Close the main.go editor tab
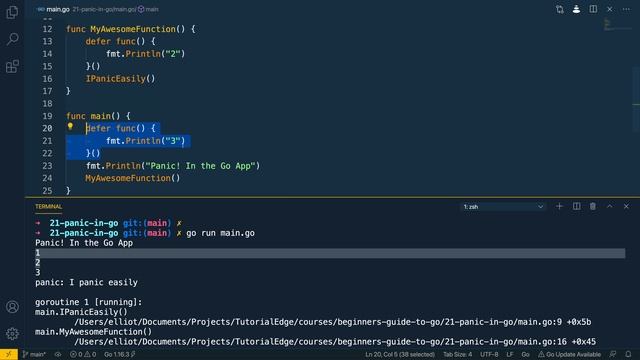The image size is (640, 360). (x=609, y=9)
